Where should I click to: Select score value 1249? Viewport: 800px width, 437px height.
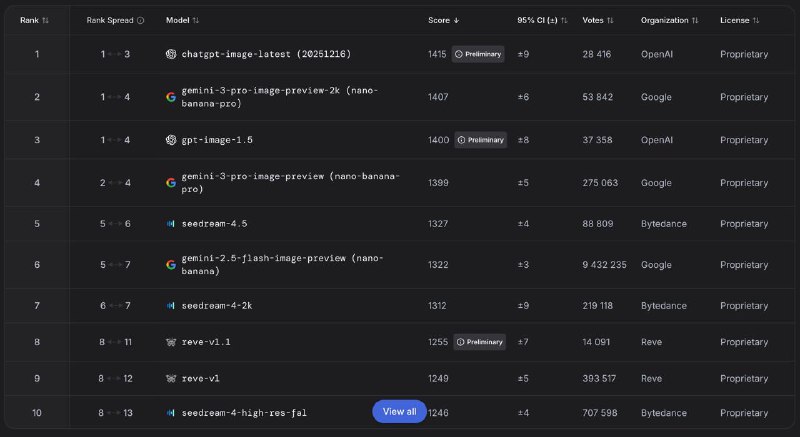[438, 378]
